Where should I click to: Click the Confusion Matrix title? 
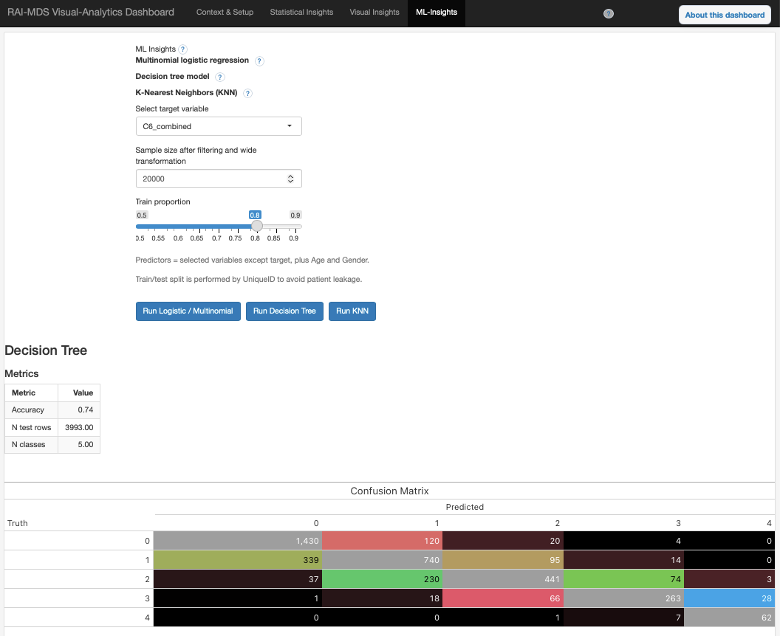click(x=390, y=491)
